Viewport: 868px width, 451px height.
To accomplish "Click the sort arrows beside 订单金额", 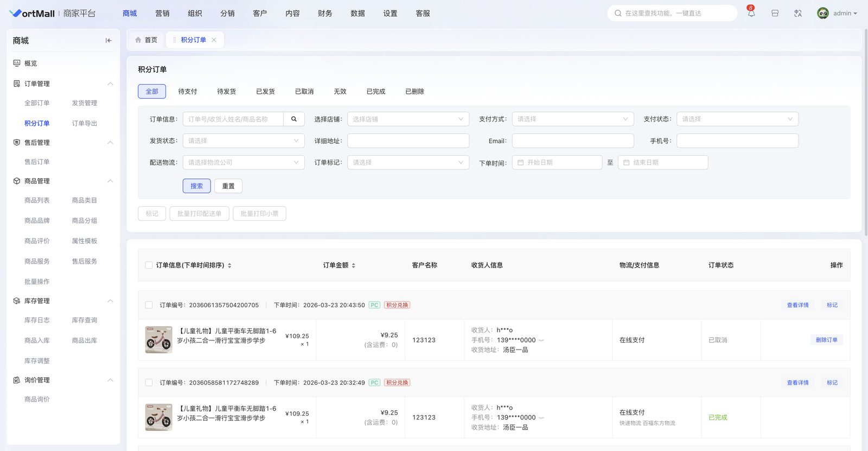I will (354, 265).
